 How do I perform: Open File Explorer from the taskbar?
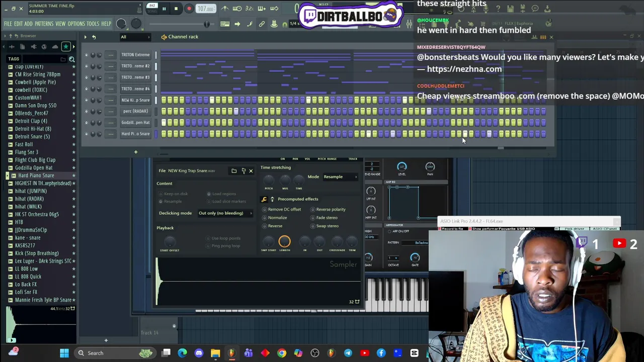(x=215, y=353)
